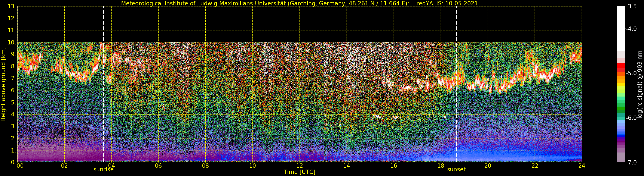Image resolution: width=644 pixels, height=176 pixels.
Task: Click the "0." height axis tick label
Action: click(13, 162)
